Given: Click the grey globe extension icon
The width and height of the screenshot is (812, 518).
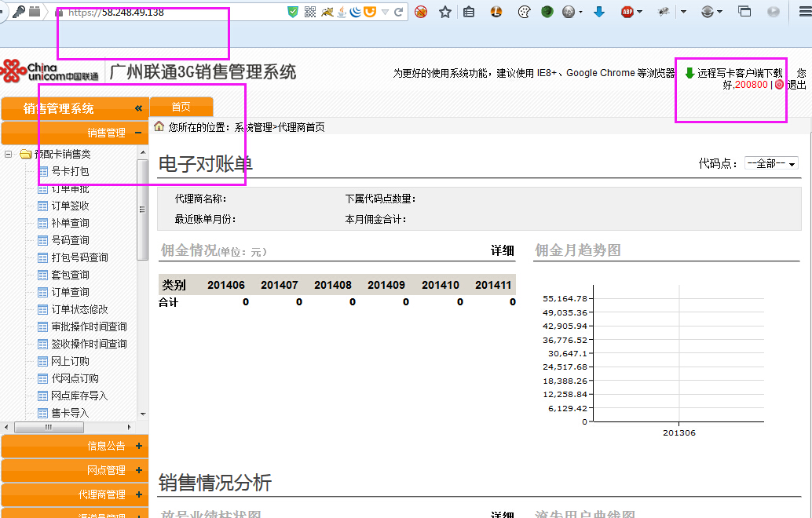Looking at the screenshot, I should (x=569, y=12).
